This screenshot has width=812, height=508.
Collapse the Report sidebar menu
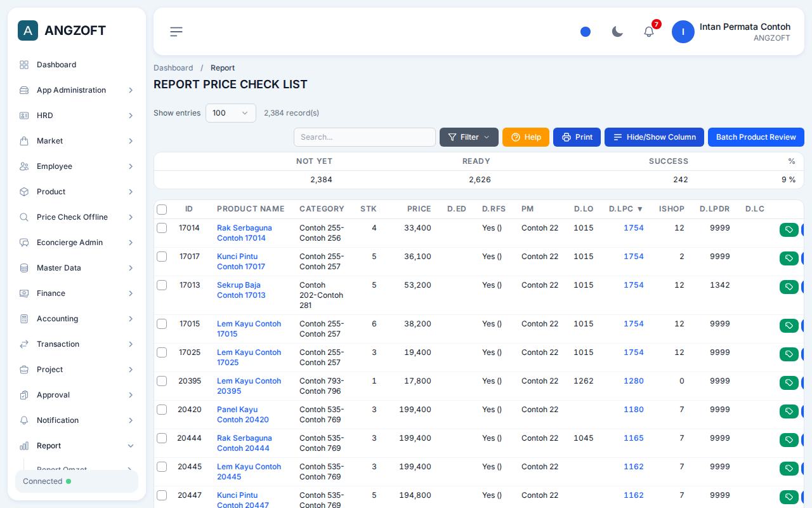77,446
